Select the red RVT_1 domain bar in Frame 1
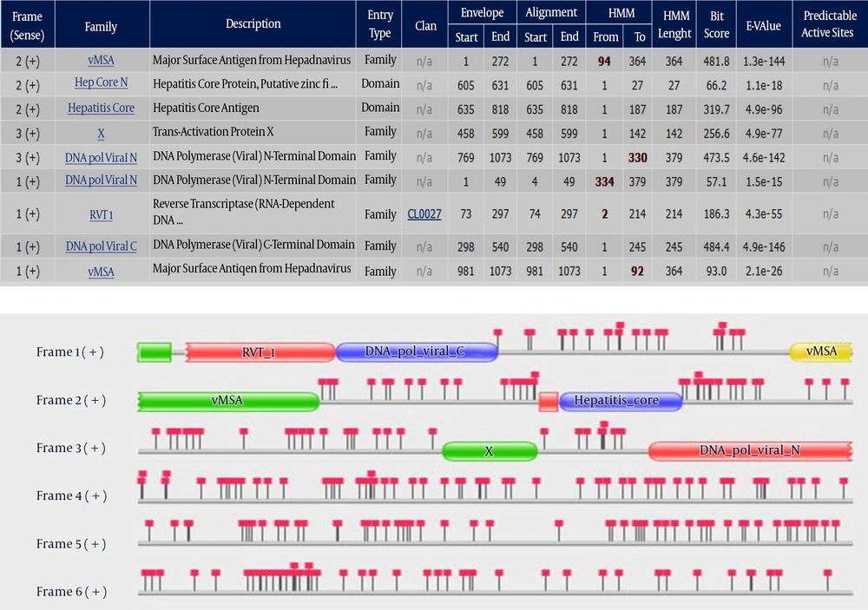Viewport: 868px width, 610px height. [x=260, y=352]
